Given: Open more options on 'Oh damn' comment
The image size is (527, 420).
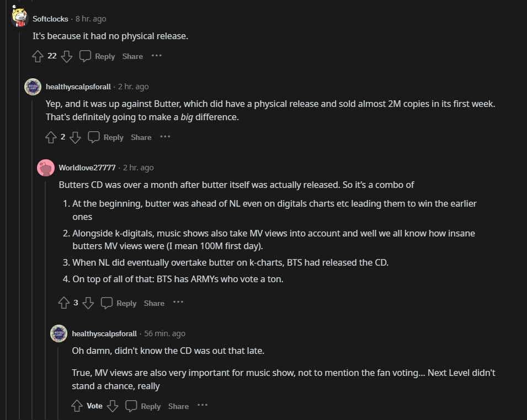Looking at the screenshot, I should (x=203, y=406).
